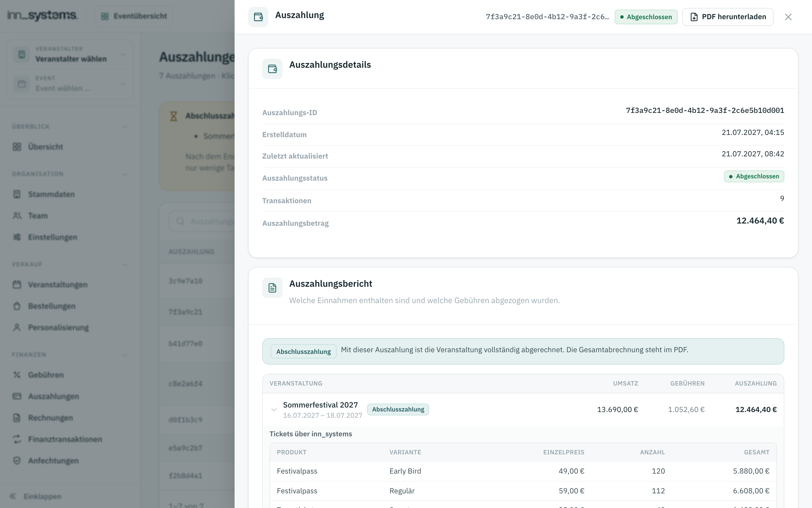Click the inn_systems logo
Image resolution: width=812 pixels, height=508 pixels.
coord(42,16)
